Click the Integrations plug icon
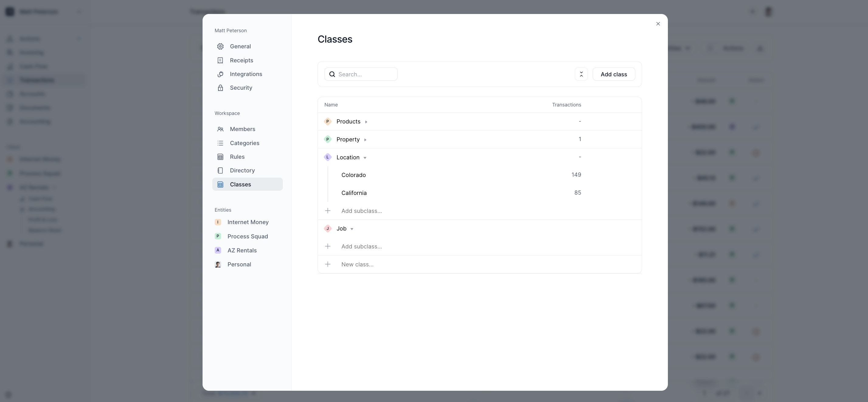The height and width of the screenshot is (402, 868). pyautogui.click(x=220, y=74)
